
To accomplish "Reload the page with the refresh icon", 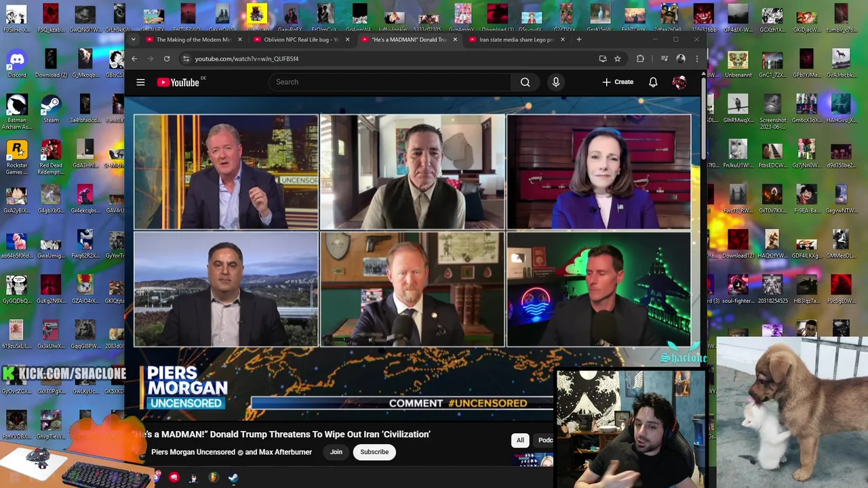I will coord(167,59).
